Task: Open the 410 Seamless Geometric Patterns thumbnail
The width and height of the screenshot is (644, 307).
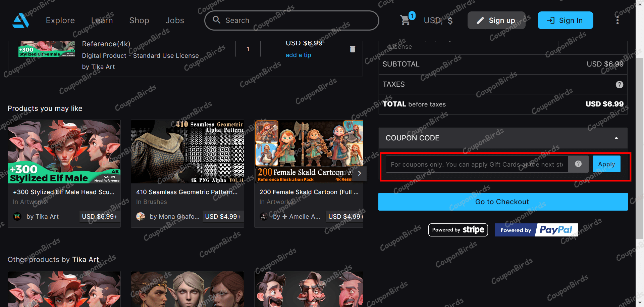Action: 187,151
